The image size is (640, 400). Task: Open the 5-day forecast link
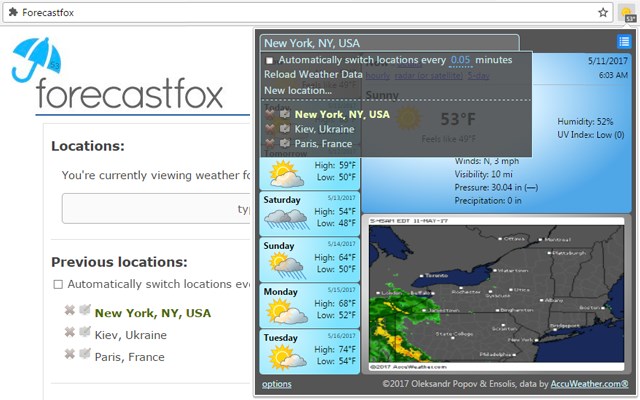tap(478, 76)
